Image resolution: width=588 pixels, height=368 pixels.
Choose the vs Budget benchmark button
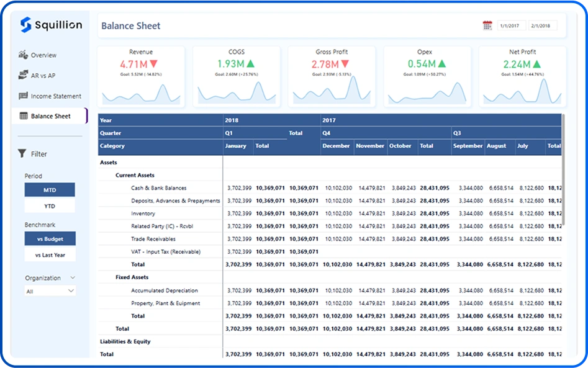[x=50, y=238]
